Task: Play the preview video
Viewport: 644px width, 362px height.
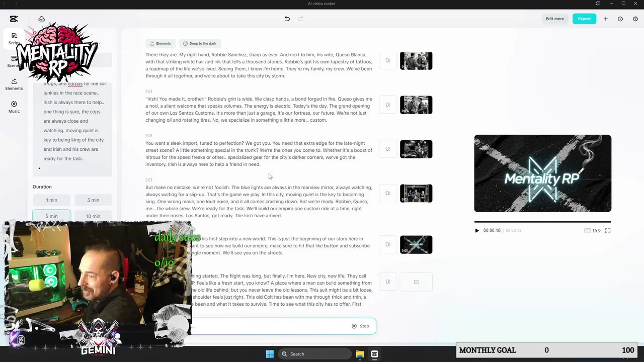Action: click(x=477, y=231)
